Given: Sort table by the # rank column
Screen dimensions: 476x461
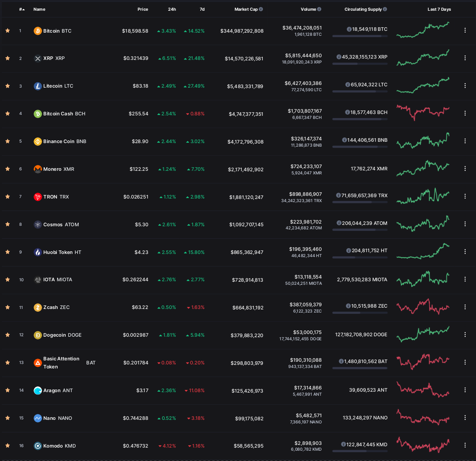Looking at the screenshot, I should 22,9.
